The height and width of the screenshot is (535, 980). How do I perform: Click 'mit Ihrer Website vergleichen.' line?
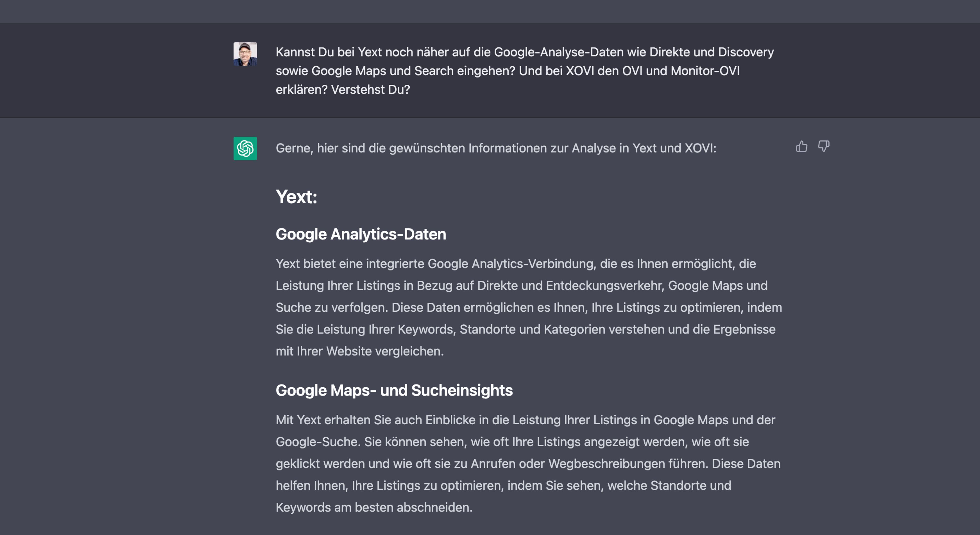[x=360, y=351]
